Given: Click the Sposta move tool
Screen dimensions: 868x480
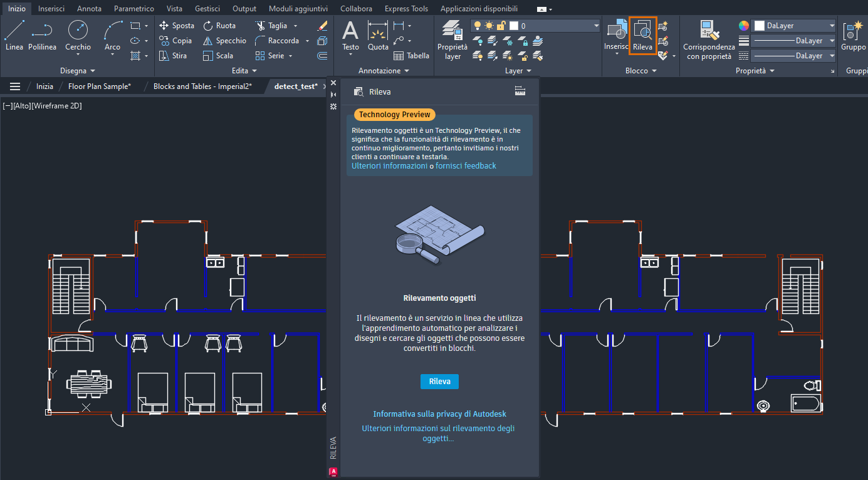Looking at the screenshot, I should pos(176,26).
